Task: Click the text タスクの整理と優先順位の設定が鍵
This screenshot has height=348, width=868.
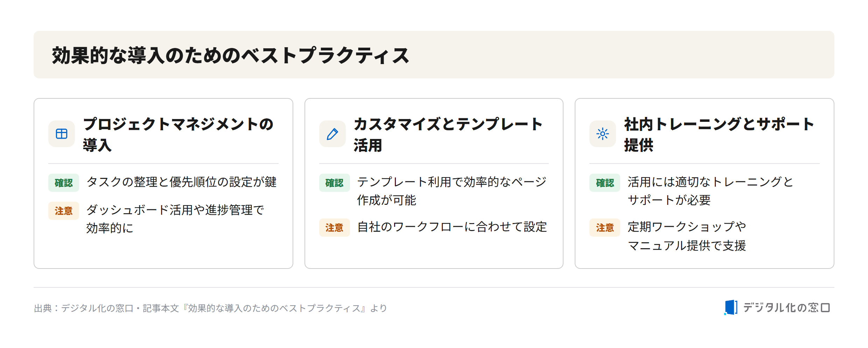Action: tap(182, 182)
